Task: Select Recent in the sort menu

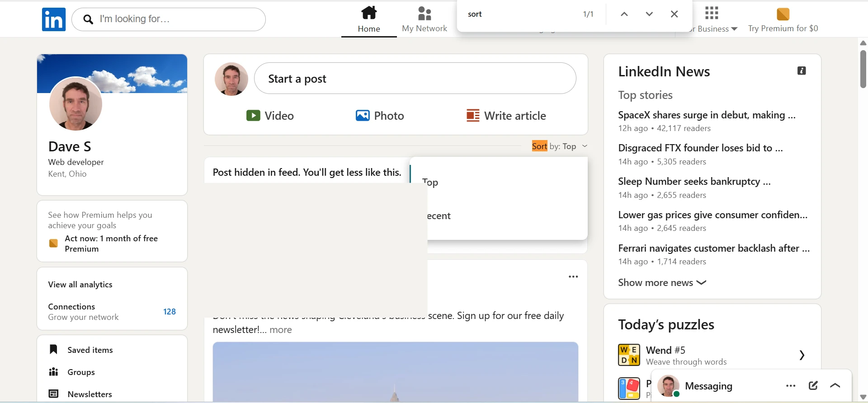Action: (x=506, y=216)
